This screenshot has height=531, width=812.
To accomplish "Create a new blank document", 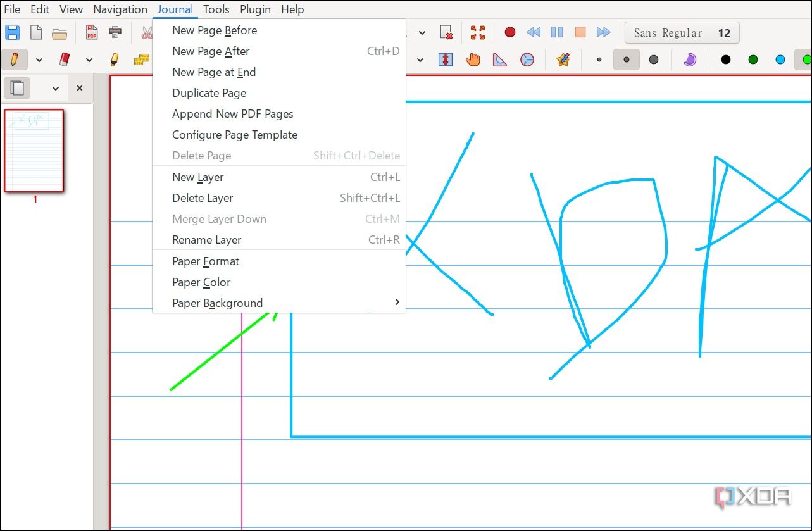I will (36, 32).
